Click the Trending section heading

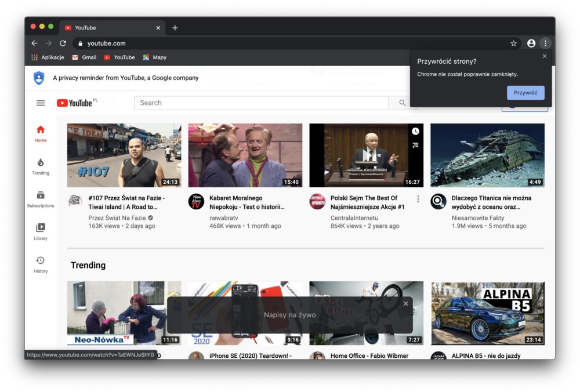pos(88,265)
